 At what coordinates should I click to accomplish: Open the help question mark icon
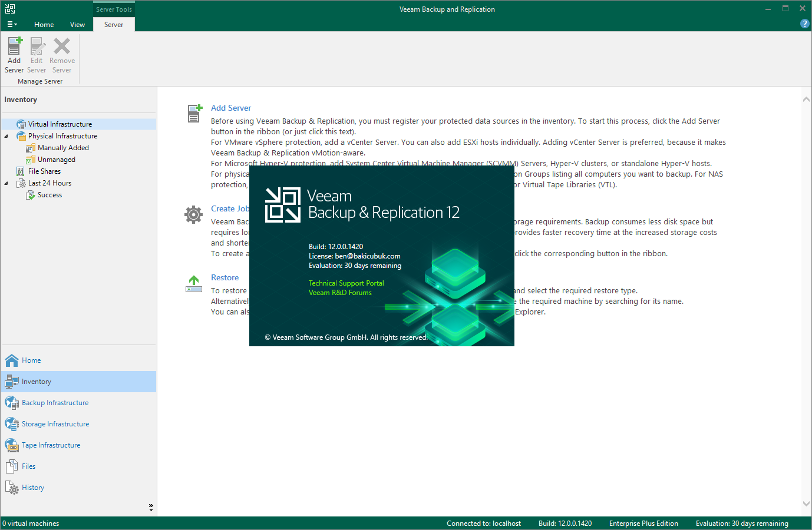804,24
